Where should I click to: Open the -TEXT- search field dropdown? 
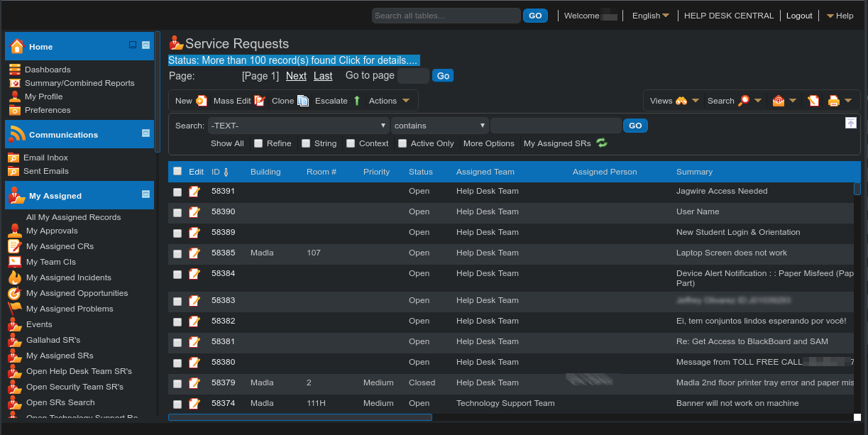click(298, 126)
